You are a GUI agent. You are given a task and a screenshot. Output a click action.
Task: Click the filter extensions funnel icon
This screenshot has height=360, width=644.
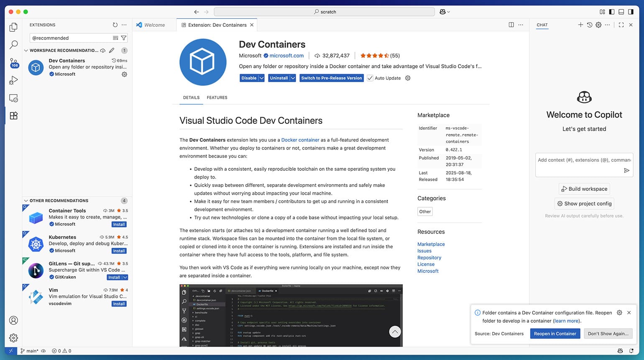[124, 38]
